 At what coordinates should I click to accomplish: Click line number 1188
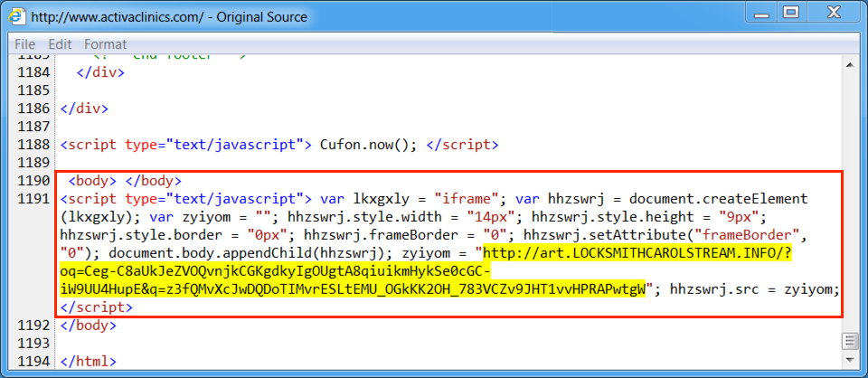pyautogui.click(x=33, y=145)
